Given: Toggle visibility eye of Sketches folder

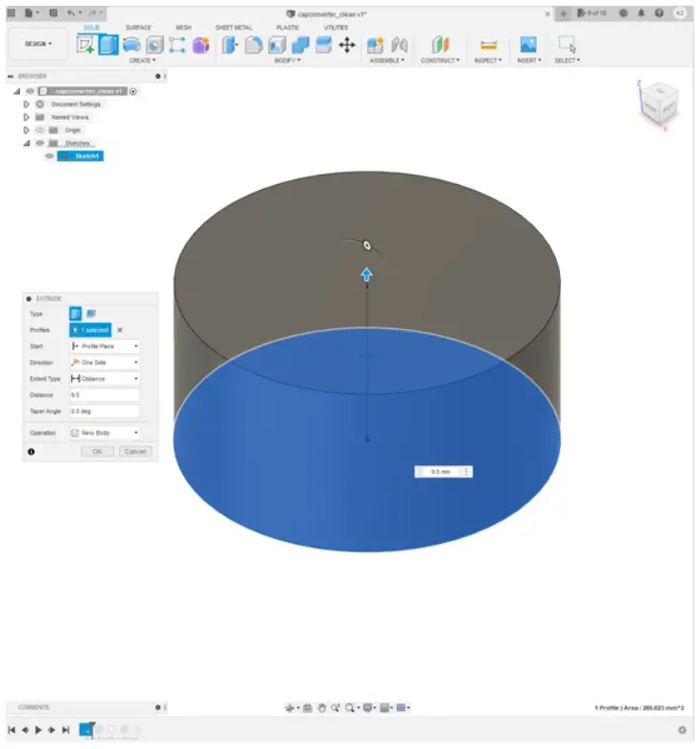Looking at the screenshot, I should [x=40, y=143].
